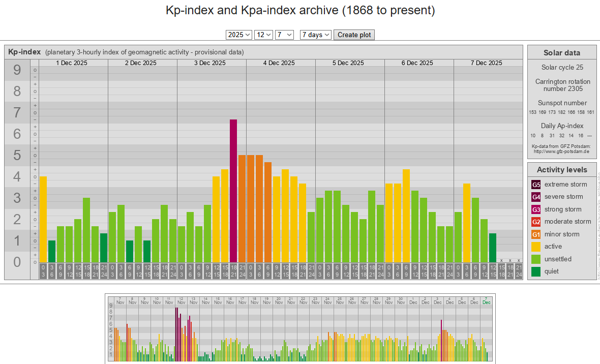Viewport: 600px width, 364px height.
Task: Open the day dropdown showing 7
Action: pyautogui.click(x=284, y=35)
